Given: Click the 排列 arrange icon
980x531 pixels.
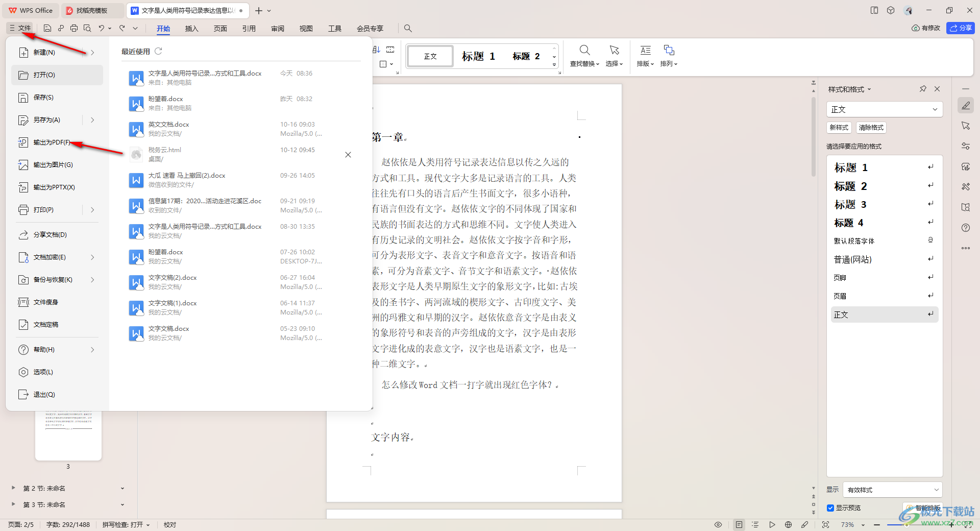Looking at the screenshot, I should 669,50.
